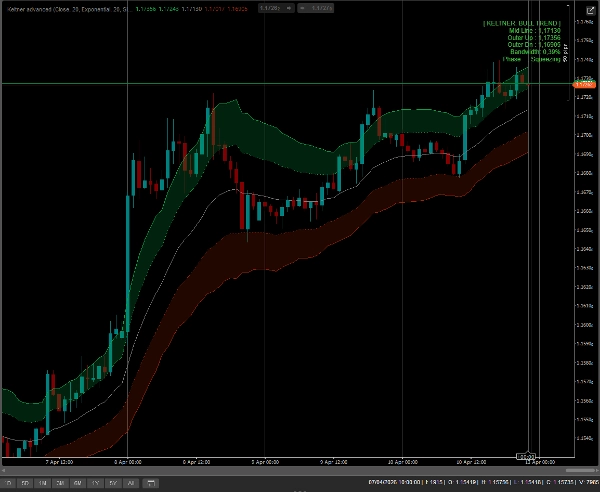Image resolution: width=600 pixels, height=492 pixels.
Task: Click the Keltner advanced indicator title
Action: coord(60,8)
